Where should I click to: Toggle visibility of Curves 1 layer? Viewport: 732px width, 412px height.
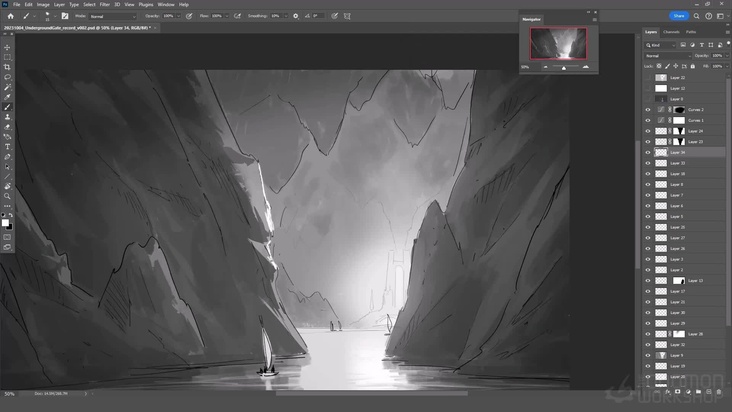[648, 120]
